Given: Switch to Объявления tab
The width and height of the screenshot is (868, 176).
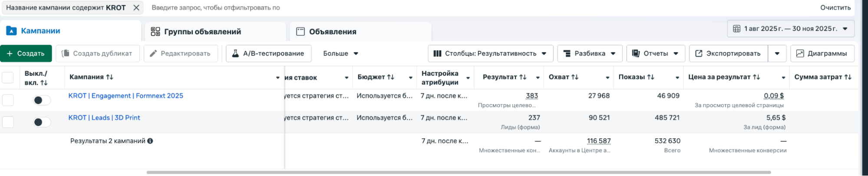Looking at the screenshot, I should 332,32.
